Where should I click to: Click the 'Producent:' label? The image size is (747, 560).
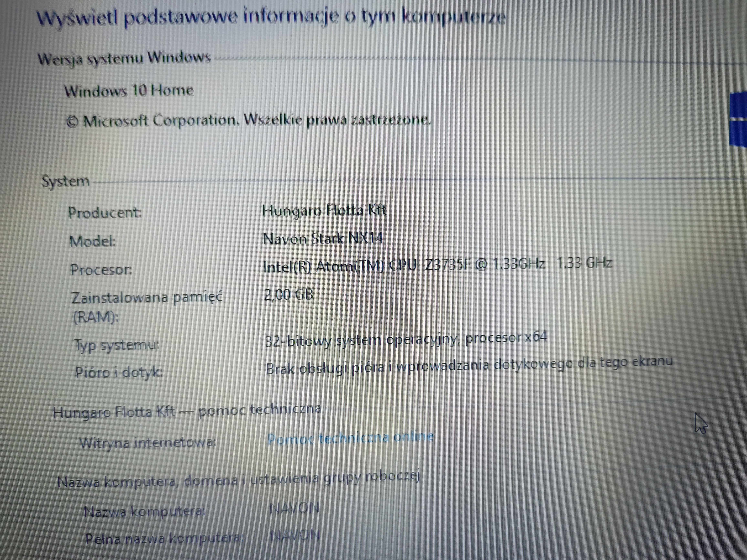tap(105, 213)
